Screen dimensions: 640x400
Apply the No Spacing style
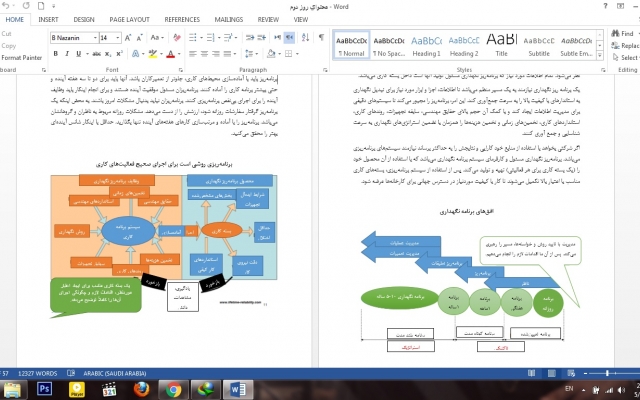(x=389, y=46)
